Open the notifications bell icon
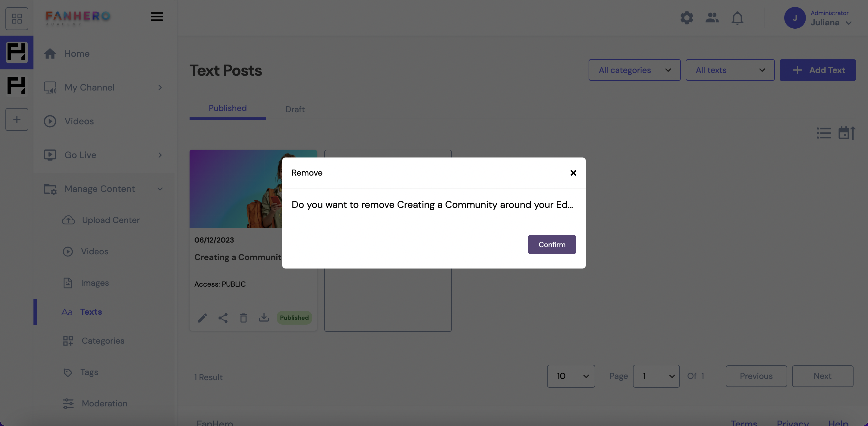Image resolution: width=868 pixels, height=426 pixels. [737, 18]
